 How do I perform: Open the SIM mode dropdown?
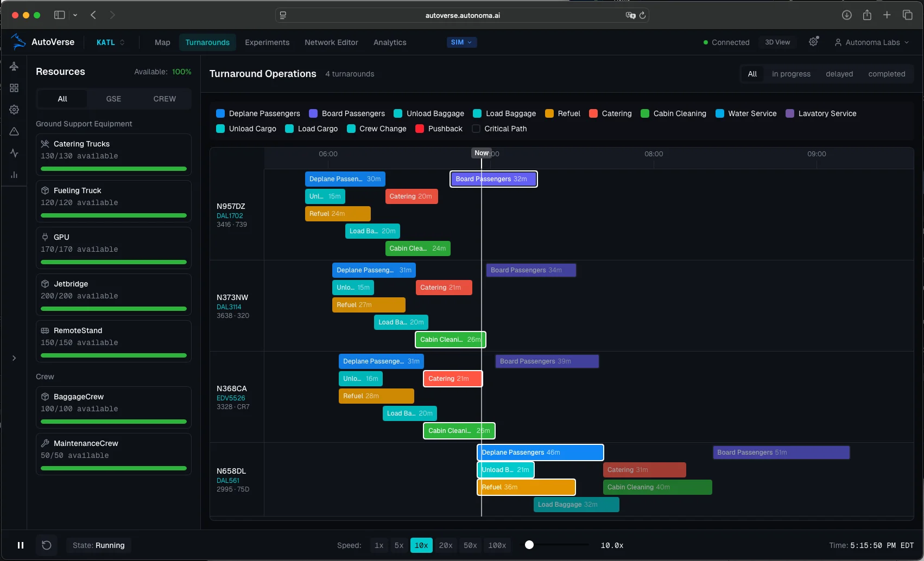[461, 42]
